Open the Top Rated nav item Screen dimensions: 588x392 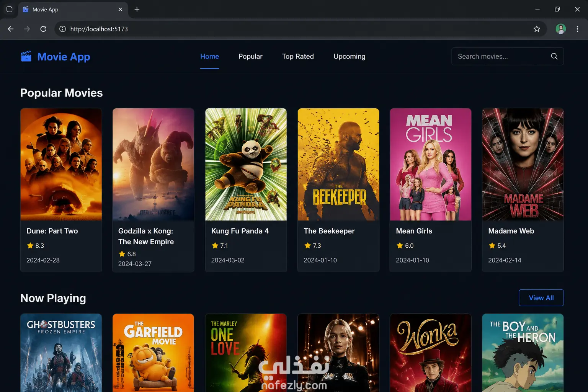298,56
